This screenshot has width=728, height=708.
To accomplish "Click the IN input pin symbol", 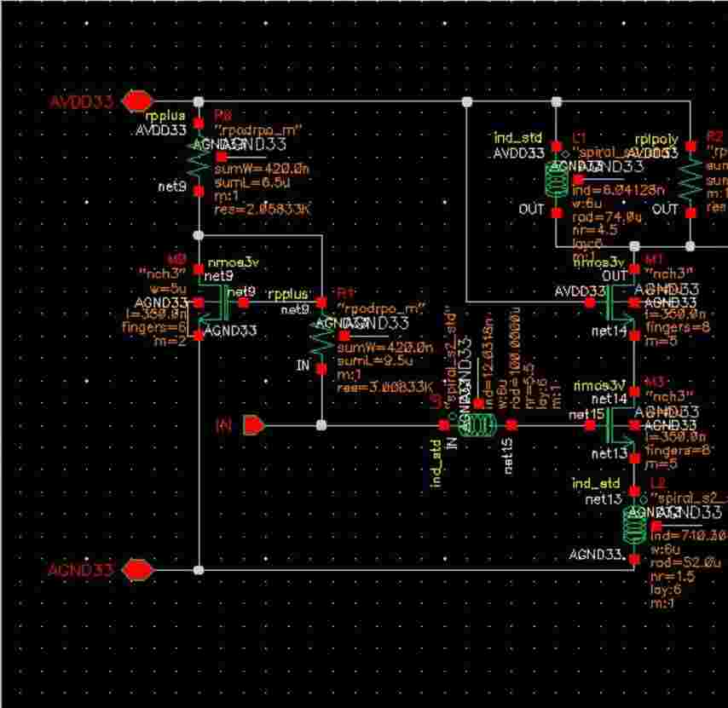I will pos(254,424).
